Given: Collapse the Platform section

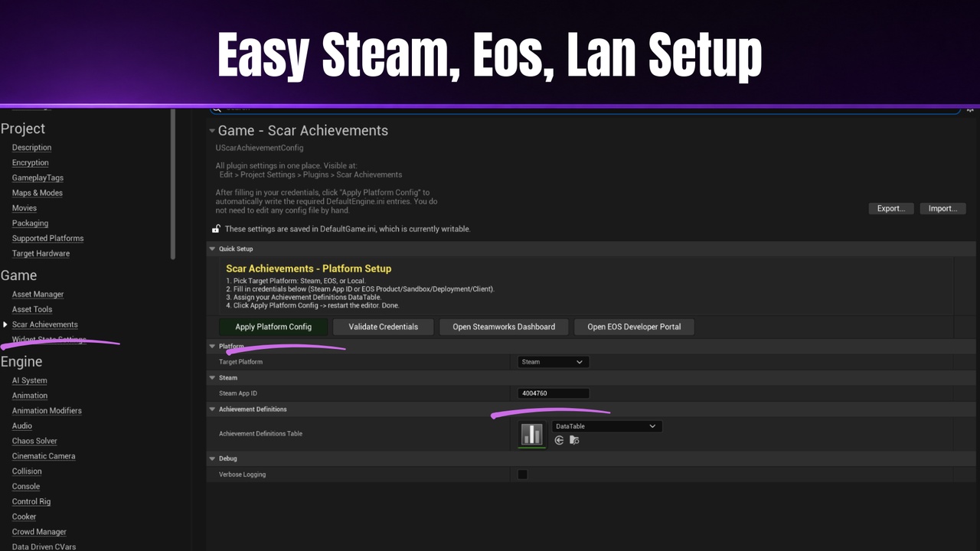Looking at the screenshot, I should pos(213,347).
